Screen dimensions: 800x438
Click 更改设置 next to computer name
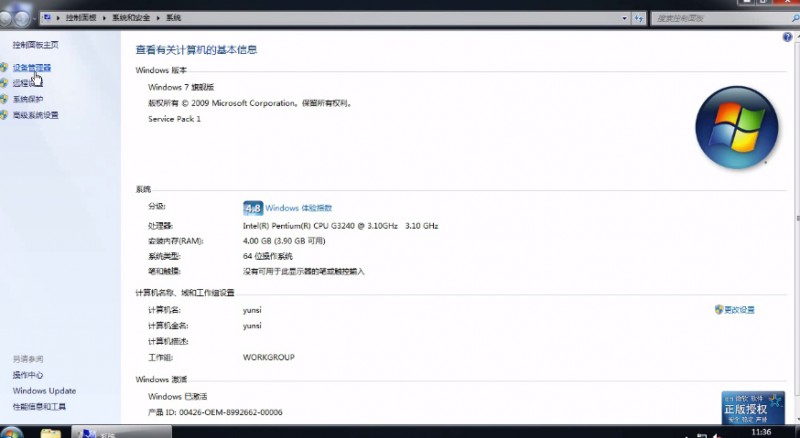point(739,309)
